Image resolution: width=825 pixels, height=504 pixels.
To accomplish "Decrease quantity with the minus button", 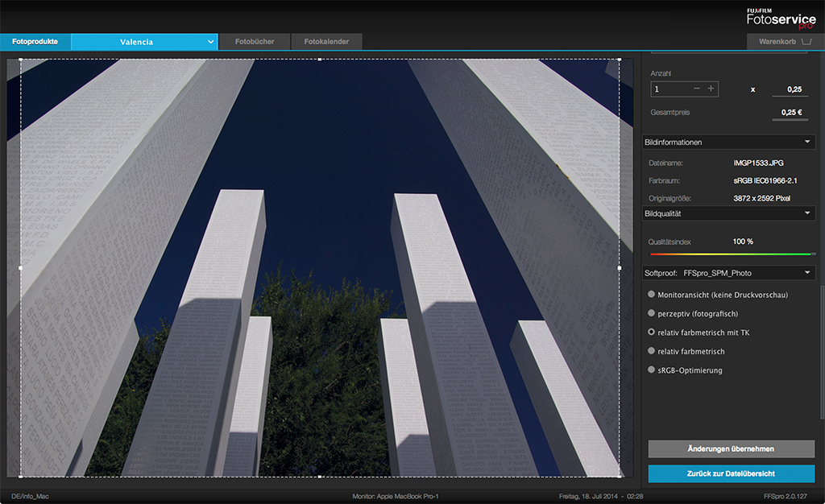I will point(696,89).
